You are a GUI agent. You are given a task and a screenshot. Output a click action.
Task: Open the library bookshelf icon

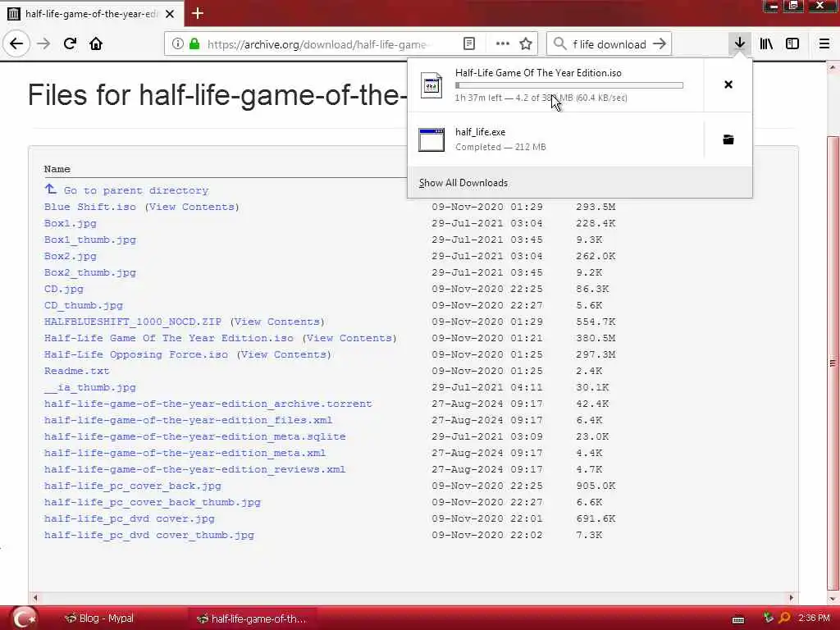767,44
